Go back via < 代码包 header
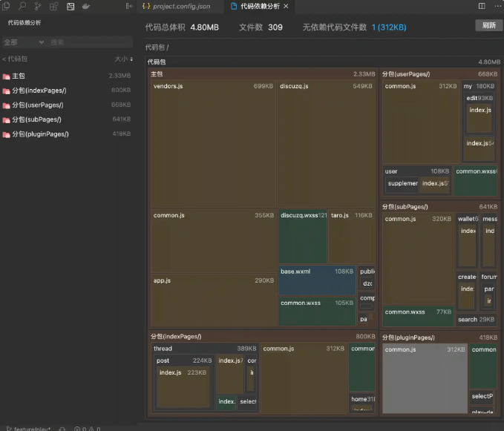This screenshot has height=431, width=504. [x=15, y=59]
